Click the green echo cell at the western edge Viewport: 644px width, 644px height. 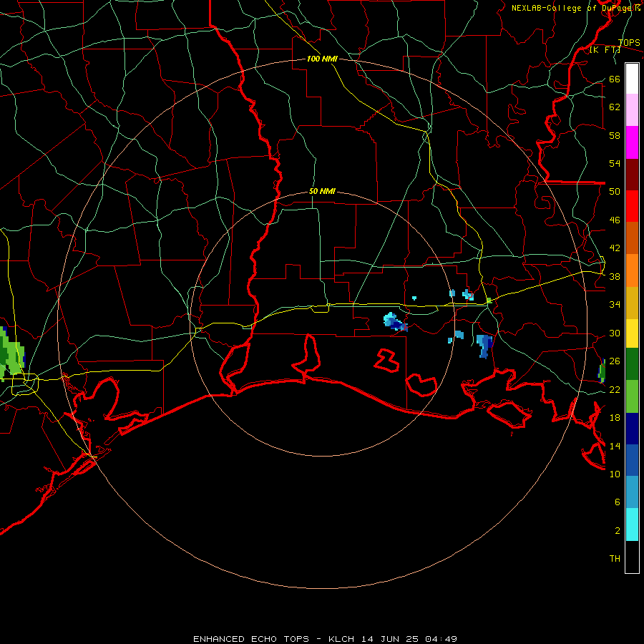pyautogui.click(x=11, y=354)
